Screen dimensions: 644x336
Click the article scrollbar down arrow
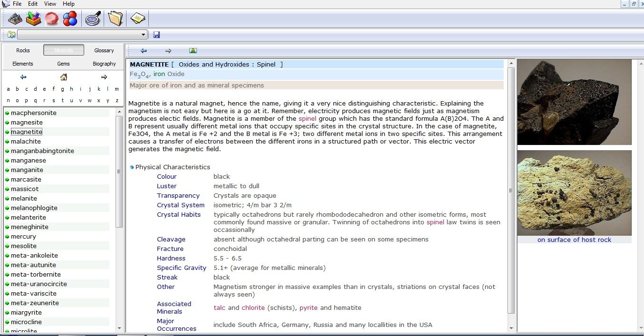point(511,328)
